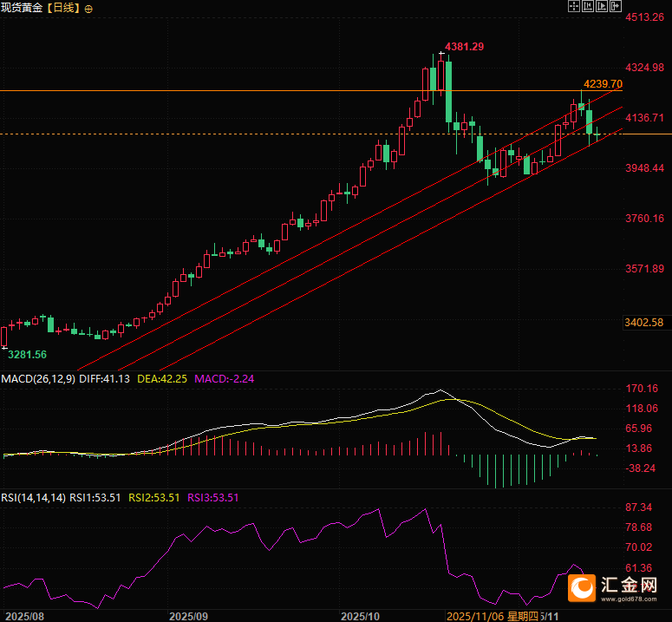The width and height of the screenshot is (672, 622).
Task: Click the orange 汇金网 logo icon
Action: click(582, 587)
